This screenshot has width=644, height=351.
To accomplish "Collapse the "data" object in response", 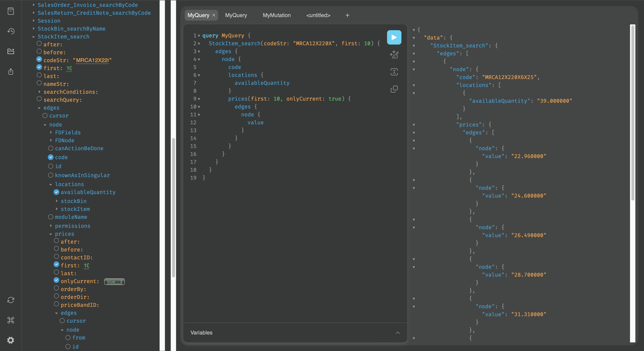I will (414, 38).
